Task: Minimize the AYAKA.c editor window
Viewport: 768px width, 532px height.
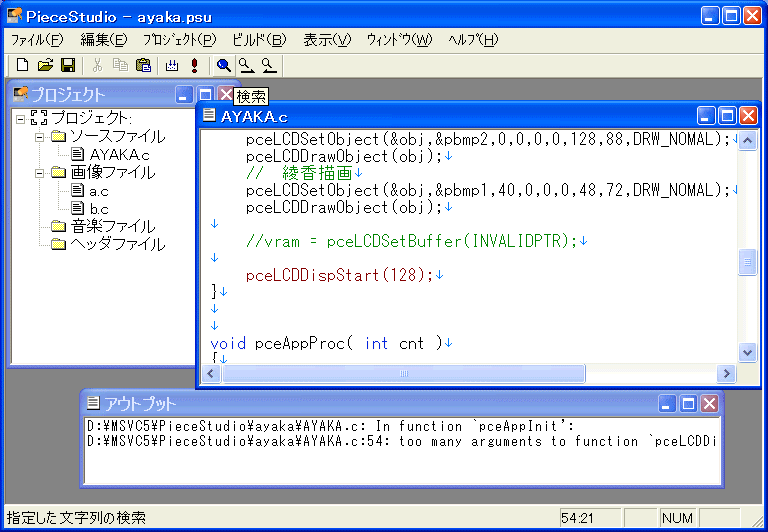Action: coord(706,116)
